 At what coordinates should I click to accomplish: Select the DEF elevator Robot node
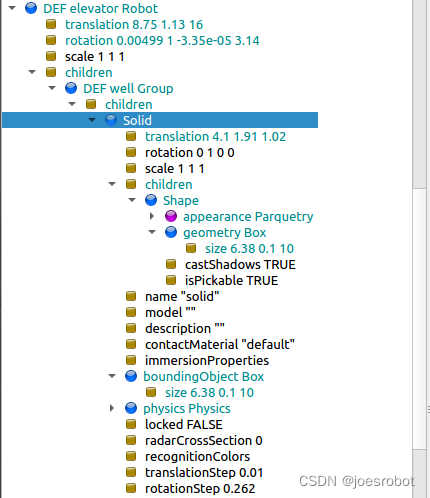[100, 8]
